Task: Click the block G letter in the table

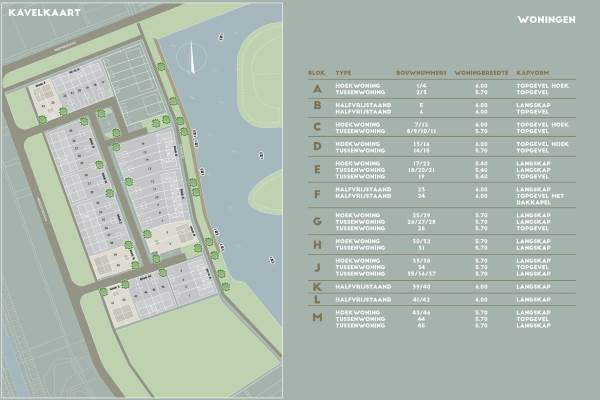Action: pos(317,220)
